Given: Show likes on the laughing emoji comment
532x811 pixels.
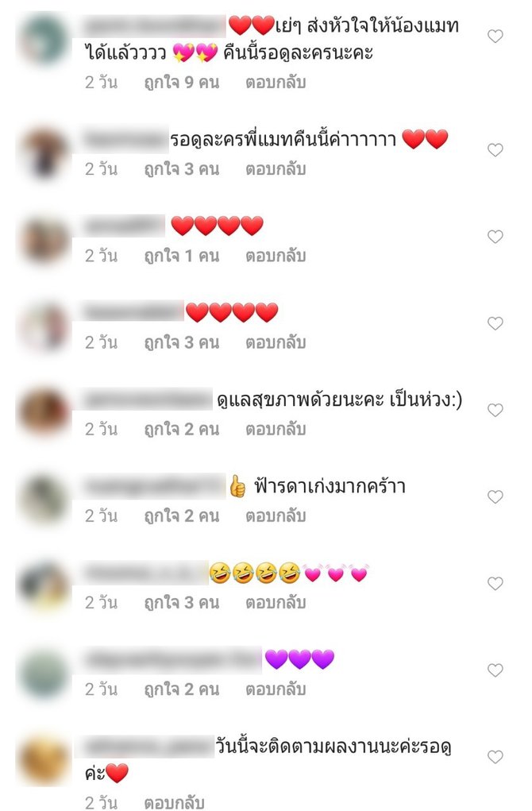Looking at the screenshot, I should pos(182,603).
